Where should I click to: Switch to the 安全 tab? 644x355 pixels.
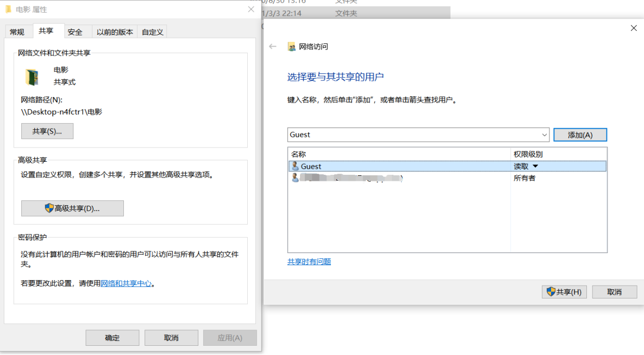[75, 32]
